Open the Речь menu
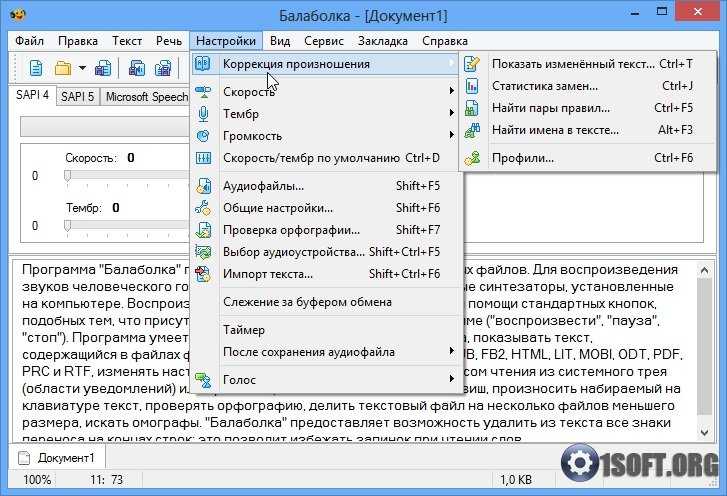727x496 pixels. [169, 41]
